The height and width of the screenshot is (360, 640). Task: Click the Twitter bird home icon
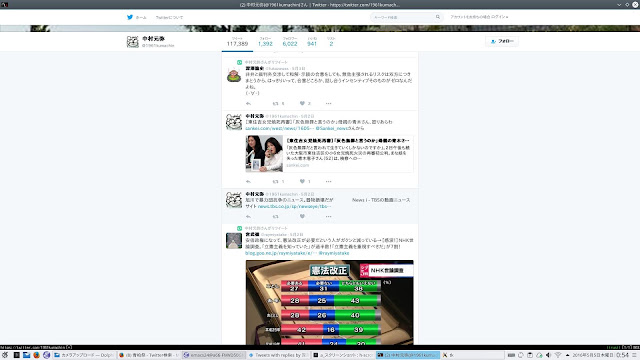pyautogui.click(x=130, y=17)
